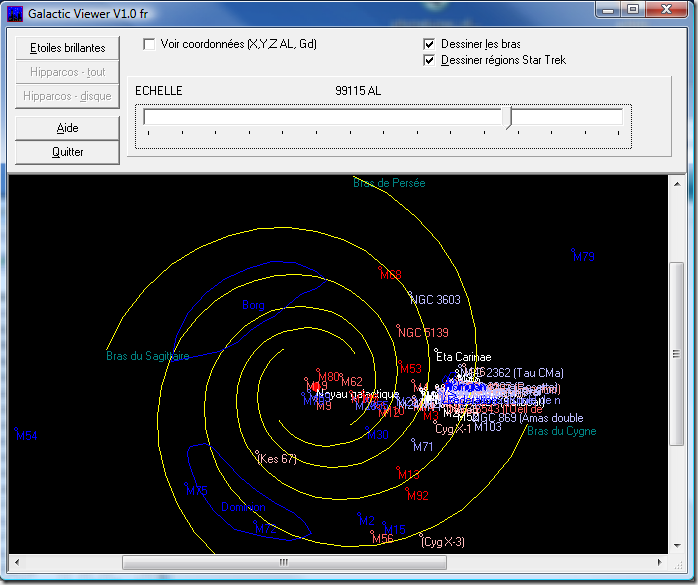Click the horizontal scrollbar right arrow
This screenshot has height=585, width=698.
pos(660,562)
